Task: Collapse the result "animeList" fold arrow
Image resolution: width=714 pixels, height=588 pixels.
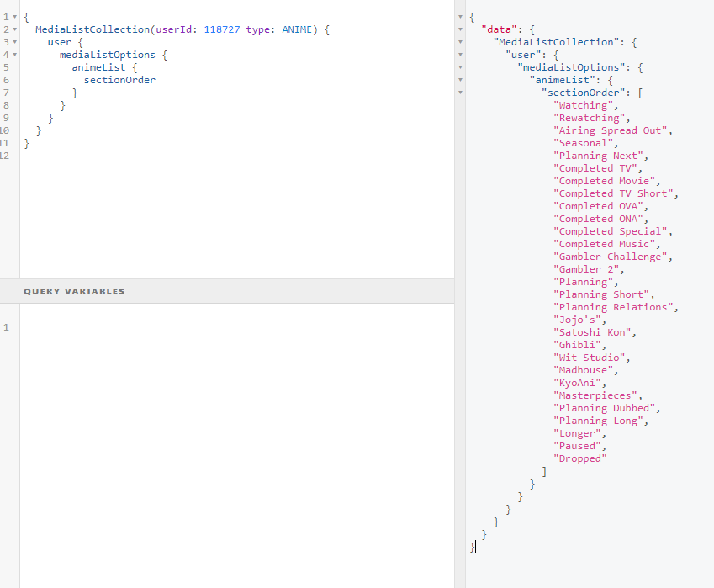Action: click(x=460, y=80)
